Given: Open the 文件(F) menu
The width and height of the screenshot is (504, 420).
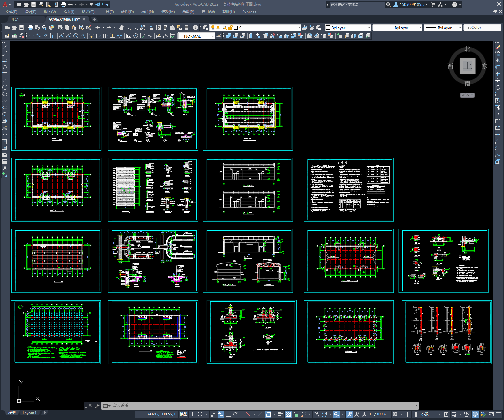Looking at the screenshot, I should [x=11, y=12].
